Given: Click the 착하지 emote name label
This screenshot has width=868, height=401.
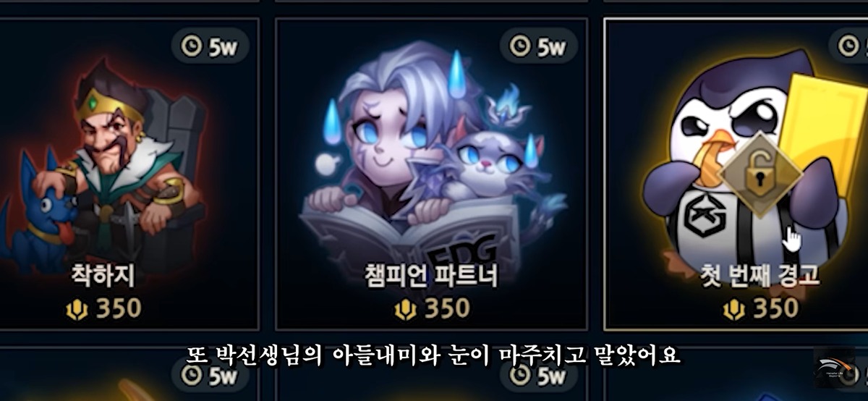Looking at the screenshot, I should (x=104, y=276).
